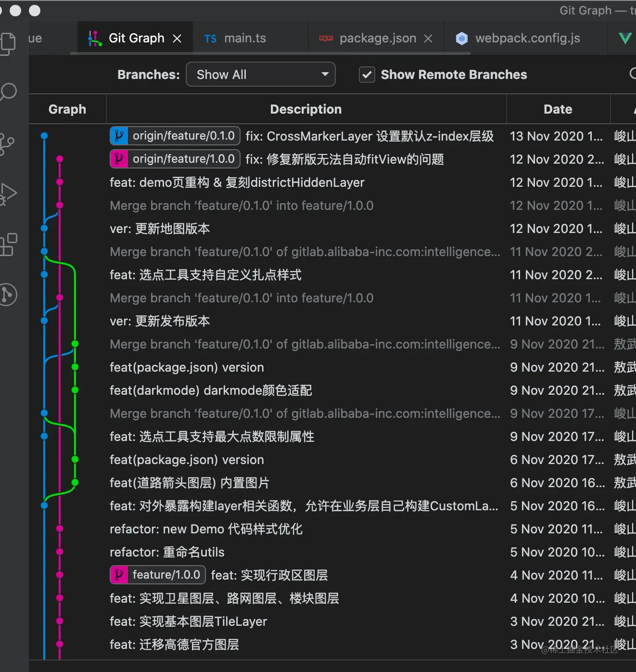Select commit 'feat: 对外暴露构建layer相关函数'
Viewport: 636px width, 672px height.
point(304,506)
